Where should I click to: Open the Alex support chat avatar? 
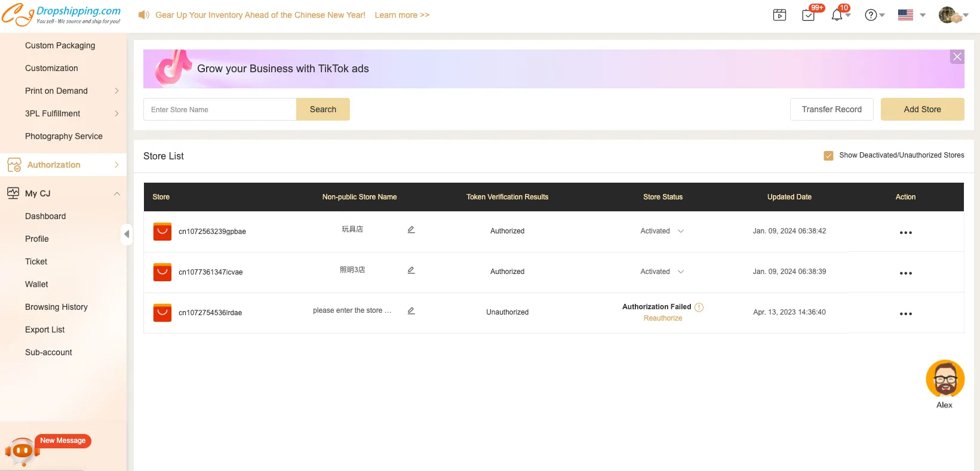945,379
